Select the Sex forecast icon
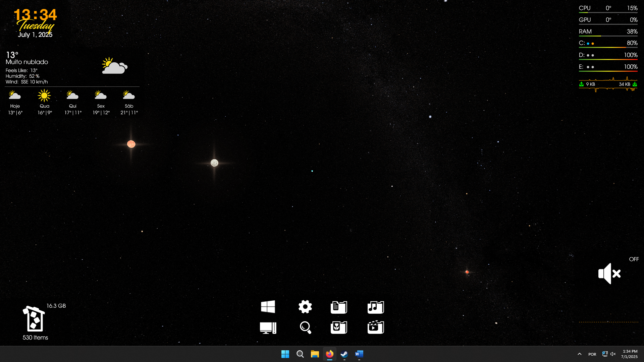This screenshot has height=362, width=644. pyautogui.click(x=101, y=96)
